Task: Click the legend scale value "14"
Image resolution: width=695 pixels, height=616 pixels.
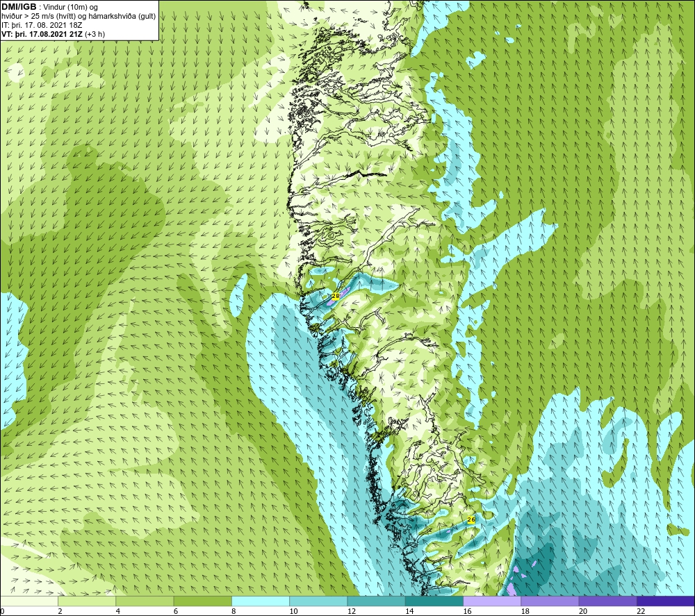Action: pos(409,611)
